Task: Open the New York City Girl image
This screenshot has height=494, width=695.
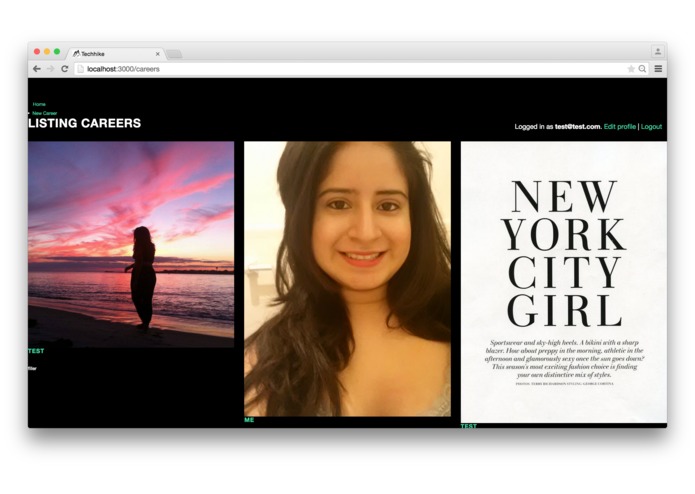Action: (564, 282)
